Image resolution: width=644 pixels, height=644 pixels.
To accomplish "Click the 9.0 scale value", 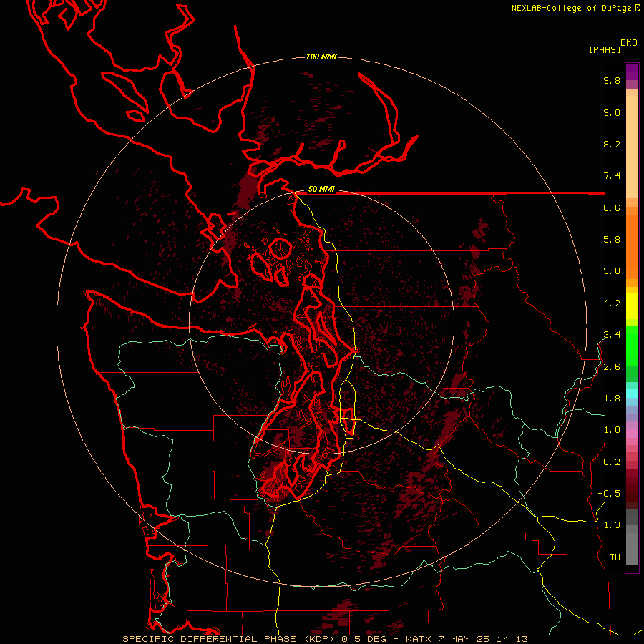I will coord(612,112).
